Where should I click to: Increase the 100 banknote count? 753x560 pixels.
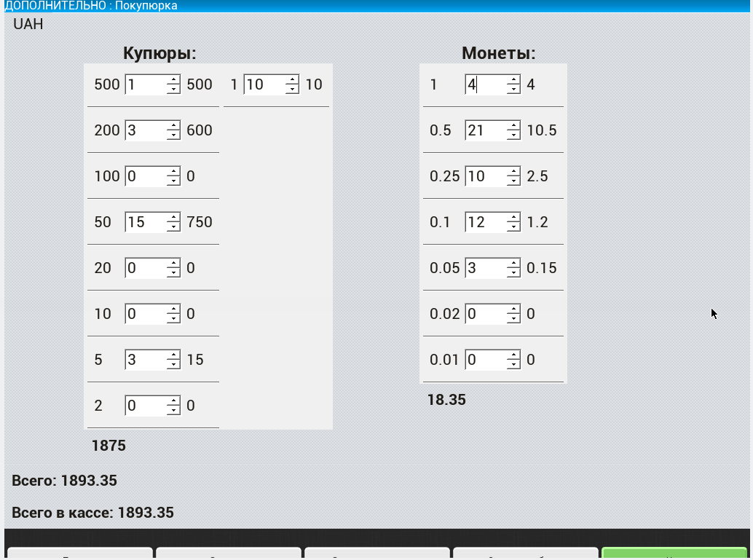point(173,171)
